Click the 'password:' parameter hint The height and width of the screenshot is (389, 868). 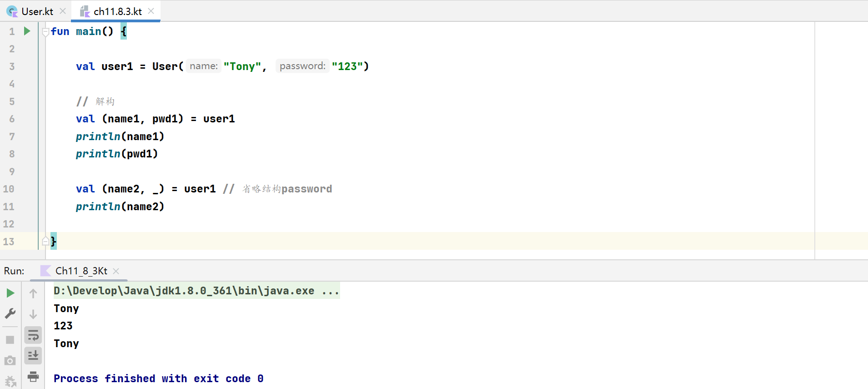click(302, 66)
